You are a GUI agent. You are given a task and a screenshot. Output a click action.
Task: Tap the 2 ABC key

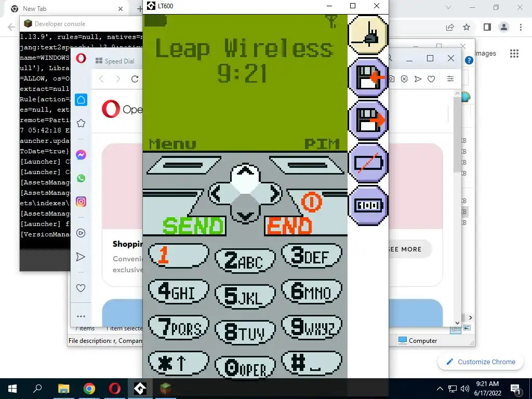(245, 260)
